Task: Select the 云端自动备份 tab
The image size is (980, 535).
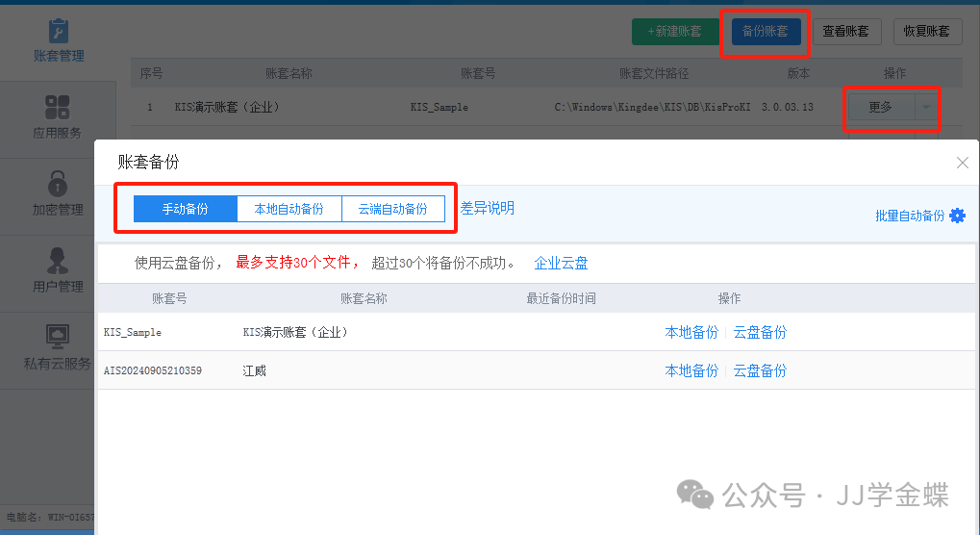Action: 392,209
